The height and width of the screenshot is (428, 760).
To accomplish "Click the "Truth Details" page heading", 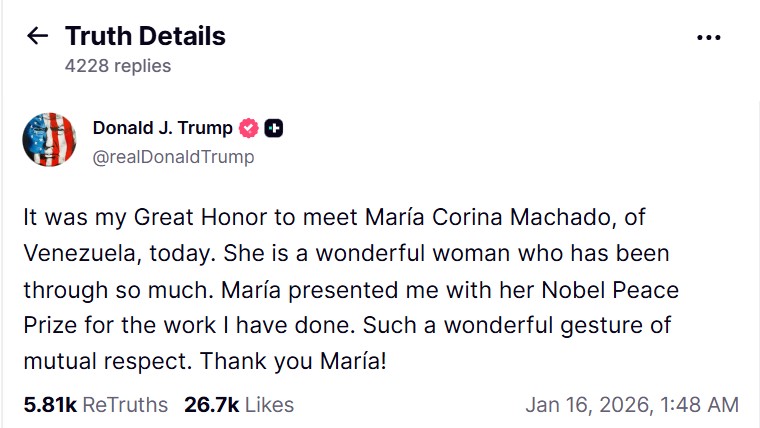I will 145,37.
